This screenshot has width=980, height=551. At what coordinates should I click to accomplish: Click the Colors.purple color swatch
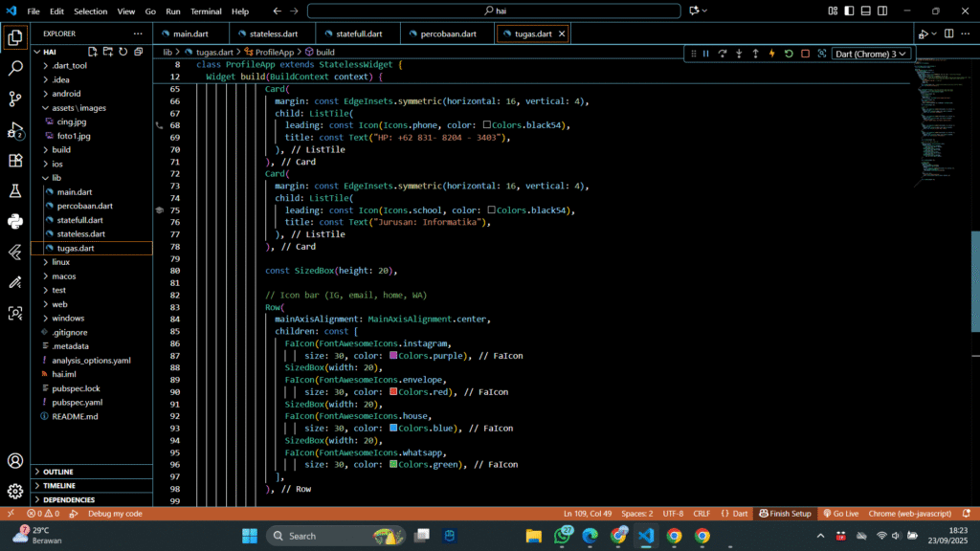coord(393,356)
